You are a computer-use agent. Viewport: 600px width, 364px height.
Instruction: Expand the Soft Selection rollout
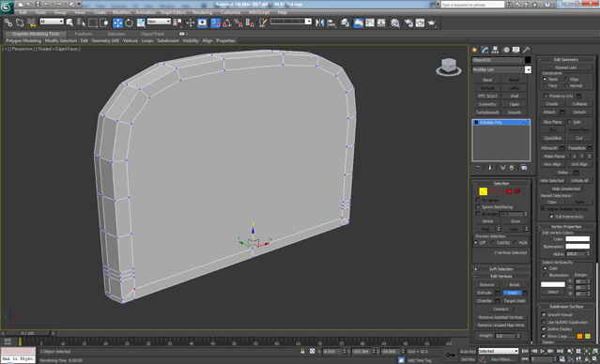tap(500, 269)
